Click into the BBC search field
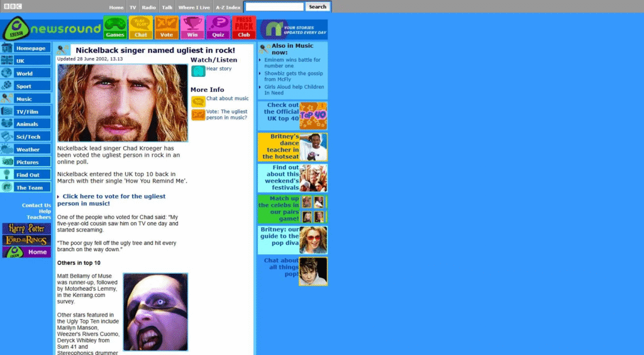The height and width of the screenshot is (355, 644). [274, 7]
